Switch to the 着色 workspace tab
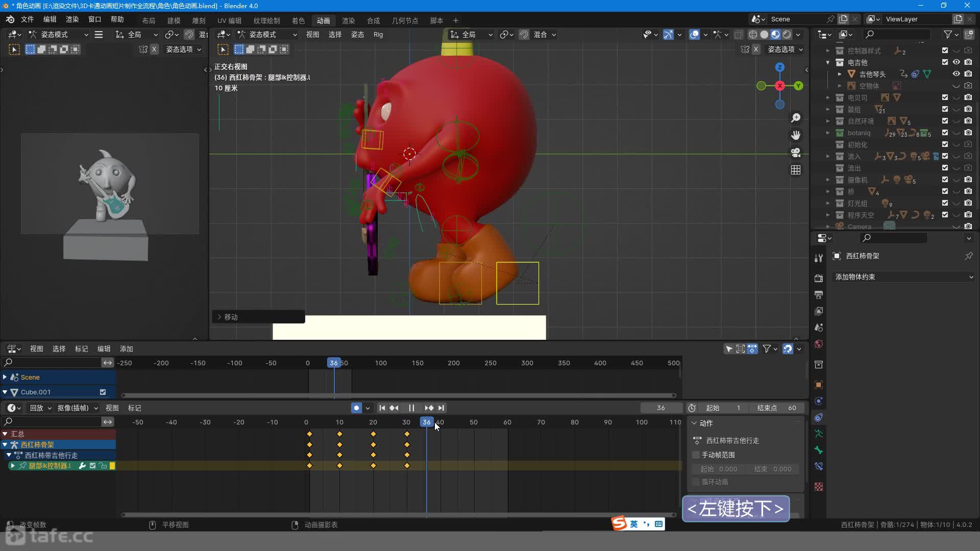Viewport: 980px width, 551px height. (x=298, y=20)
